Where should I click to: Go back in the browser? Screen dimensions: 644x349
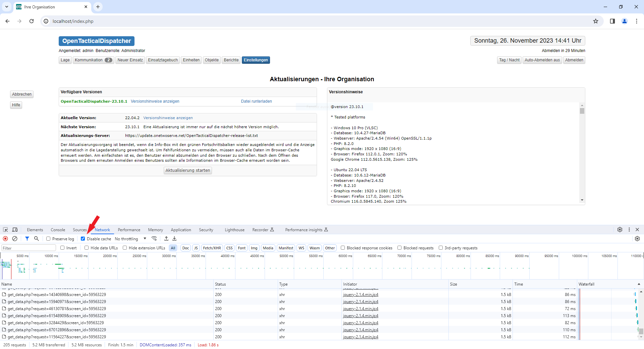7,21
